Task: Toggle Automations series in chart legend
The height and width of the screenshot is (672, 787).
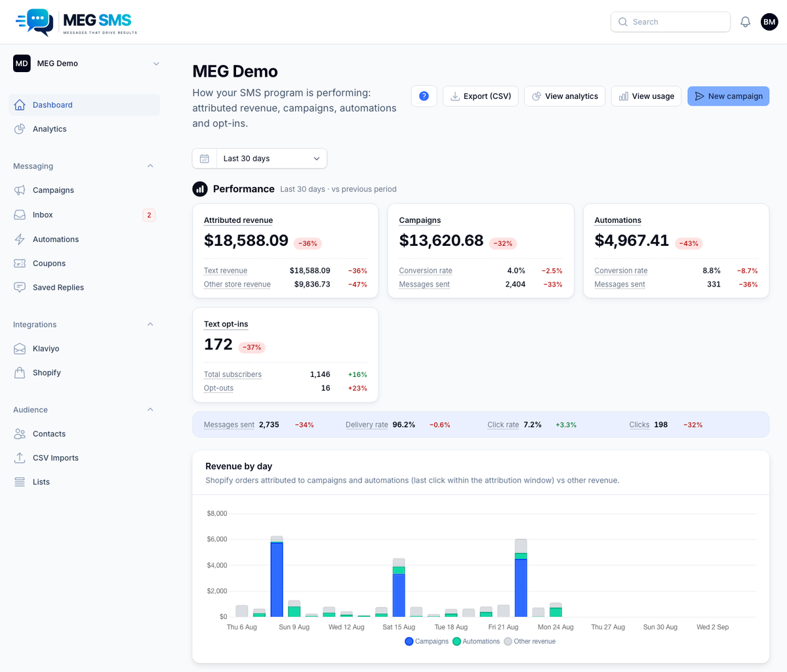Action: pyautogui.click(x=476, y=641)
